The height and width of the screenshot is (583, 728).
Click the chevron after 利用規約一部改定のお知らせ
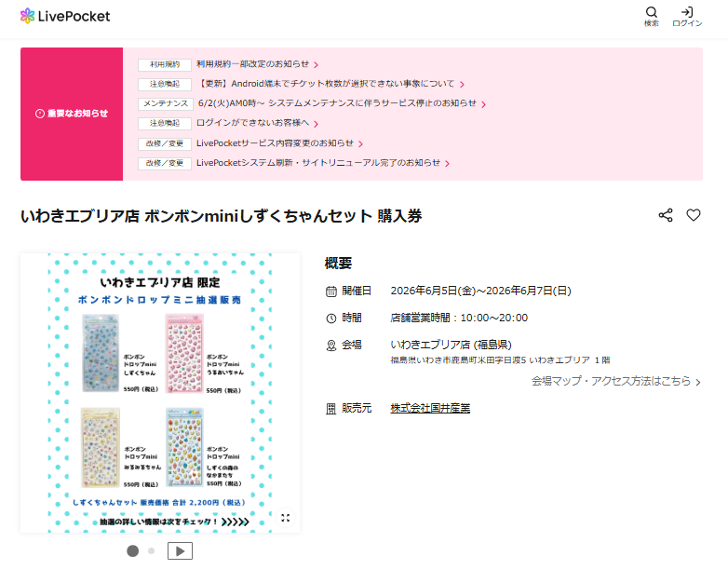tap(317, 65)
